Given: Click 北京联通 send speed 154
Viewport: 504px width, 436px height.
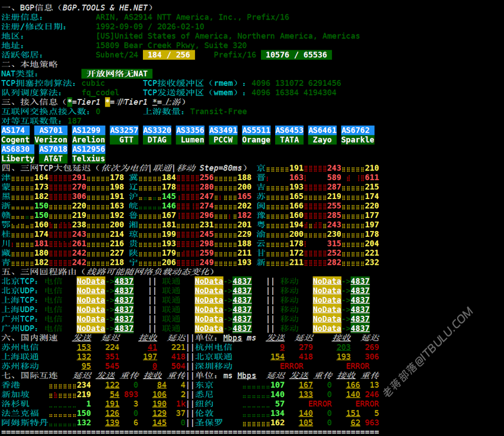Looking at the screenshot, I should [277, 357].
